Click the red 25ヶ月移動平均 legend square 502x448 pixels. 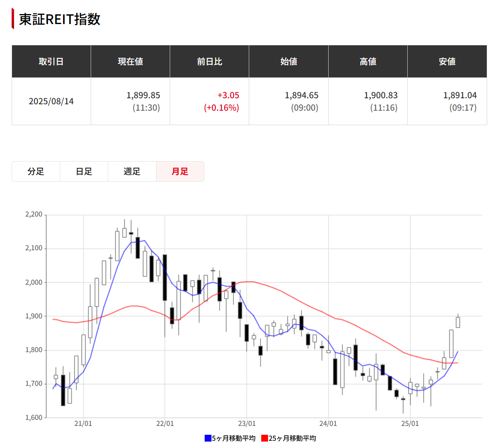(x=264, y=438)
